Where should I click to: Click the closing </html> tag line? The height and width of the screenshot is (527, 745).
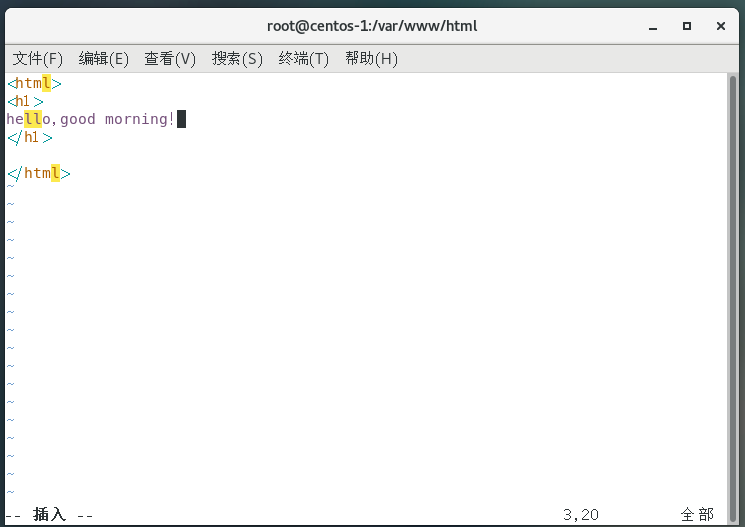[x=38, y=173]
